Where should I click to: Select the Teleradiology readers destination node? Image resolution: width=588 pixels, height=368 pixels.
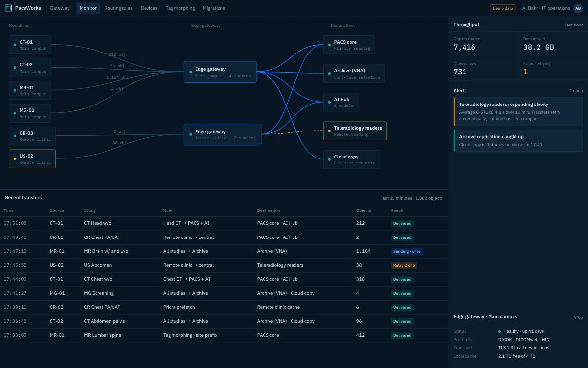point(355,131)
